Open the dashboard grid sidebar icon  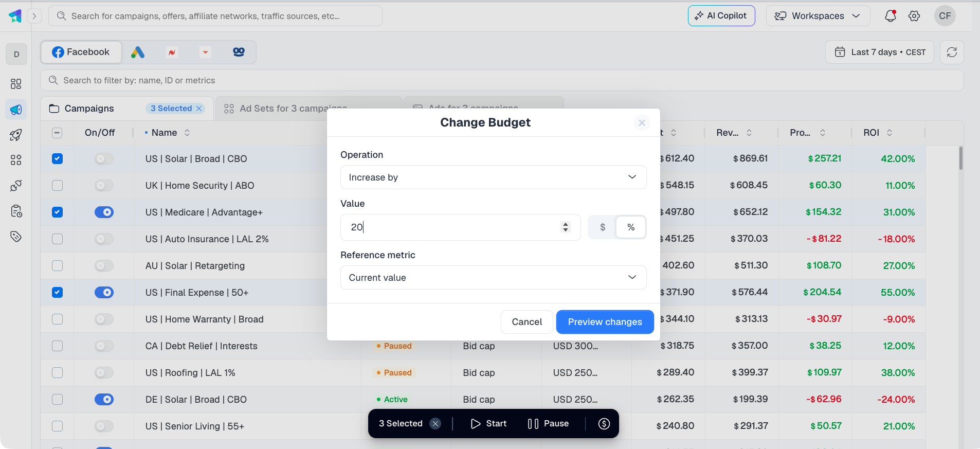[16, 84]
